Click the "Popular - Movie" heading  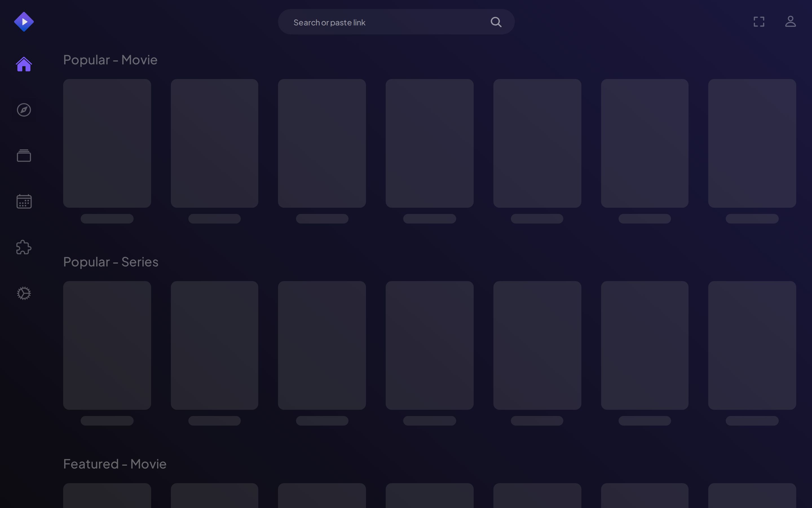pyautogui.click(x=110, y=60)
